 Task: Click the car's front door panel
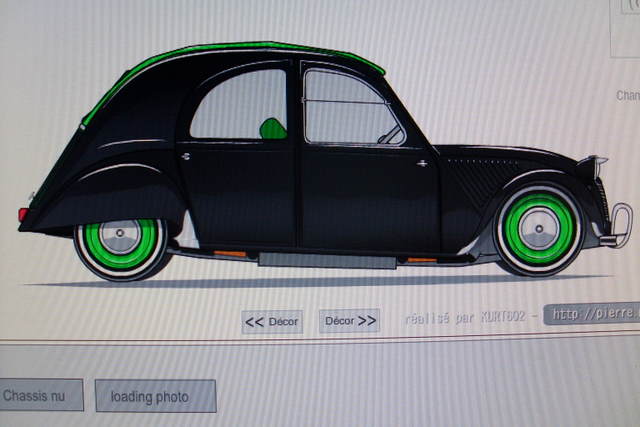(x=368, y=195)
